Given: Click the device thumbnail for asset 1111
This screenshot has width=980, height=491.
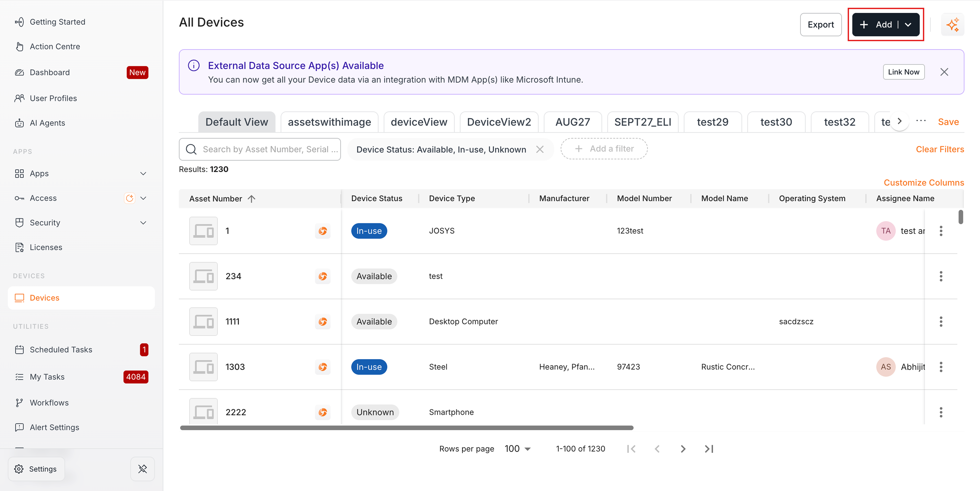Looking at the screenshot, I should pos(203,322).
